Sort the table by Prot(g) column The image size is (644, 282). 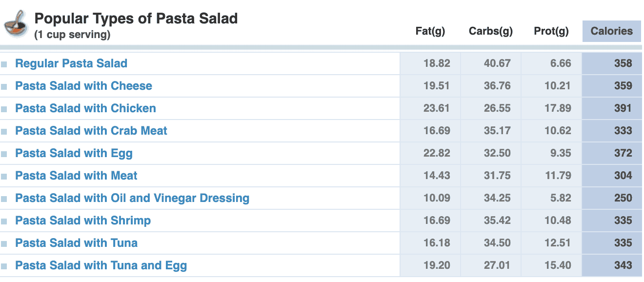551,31
